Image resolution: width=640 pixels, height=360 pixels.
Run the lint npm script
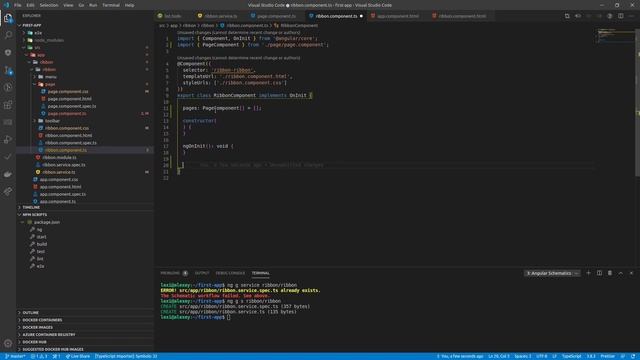pyautogui.click(x=40, y=259)
